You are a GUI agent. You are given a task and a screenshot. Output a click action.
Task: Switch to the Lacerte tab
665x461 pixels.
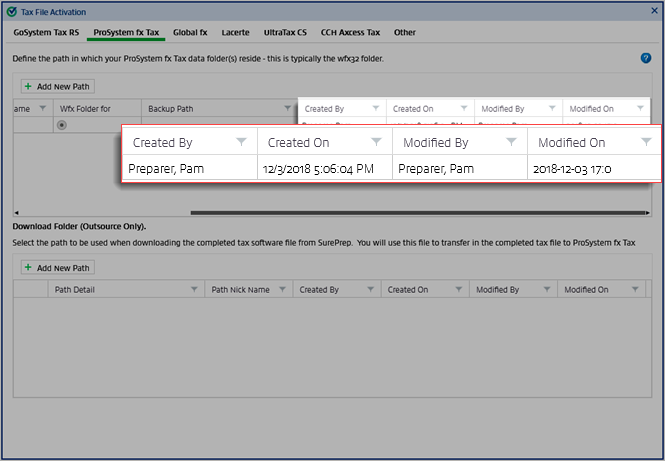point(236,33)
